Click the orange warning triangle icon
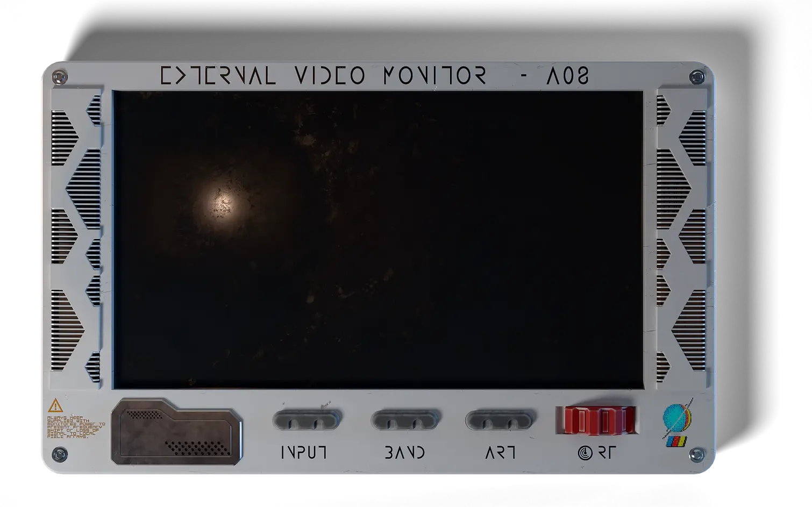 [x=55, y=405]
